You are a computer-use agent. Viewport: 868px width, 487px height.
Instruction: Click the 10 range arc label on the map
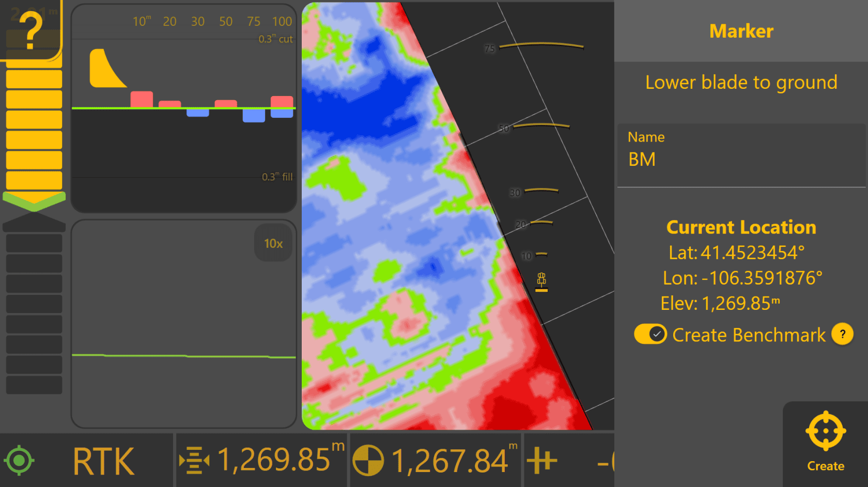point(526,256)
